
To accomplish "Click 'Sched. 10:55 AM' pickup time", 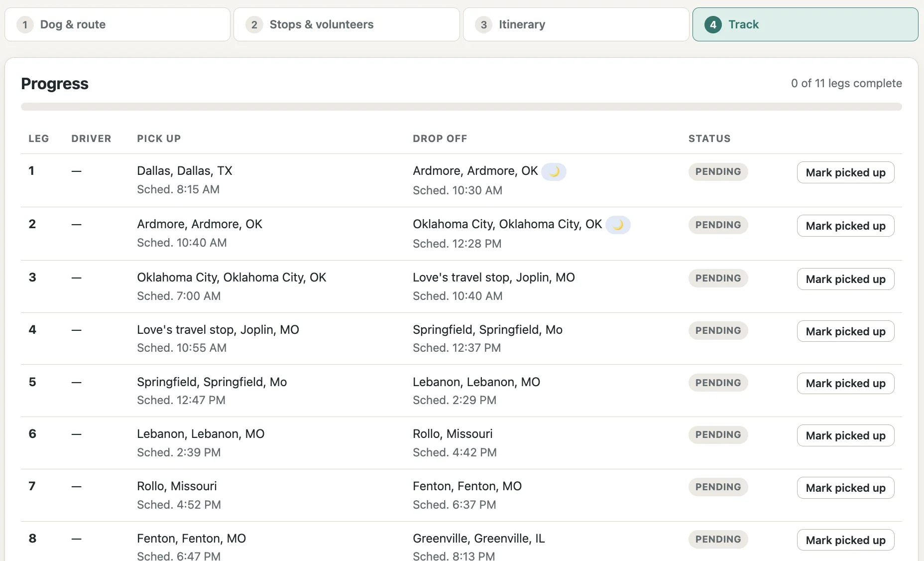I will 182,348.
